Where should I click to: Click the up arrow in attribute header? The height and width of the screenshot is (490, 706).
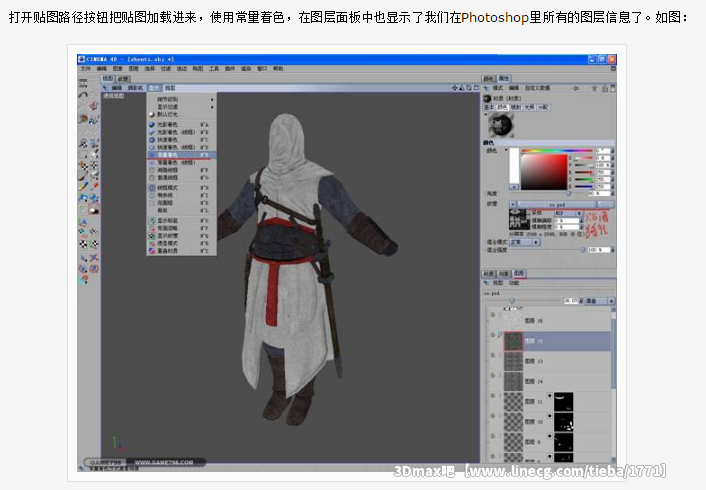(x=594, y=88)
